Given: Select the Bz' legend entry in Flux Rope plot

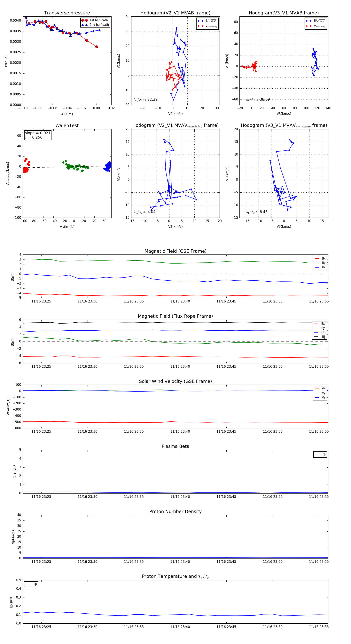Looking at the screenshot, I should coord(320,332).
